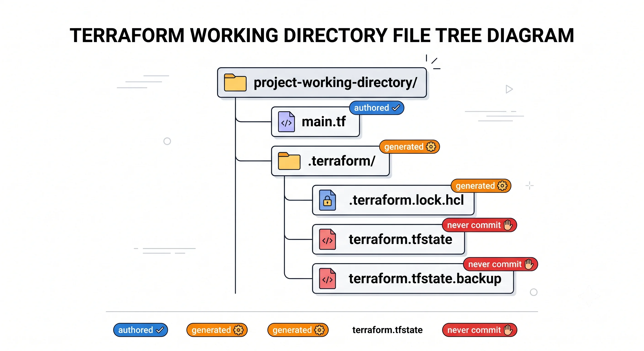Click the project-working-directory folder icon

(x=235, y=82)
